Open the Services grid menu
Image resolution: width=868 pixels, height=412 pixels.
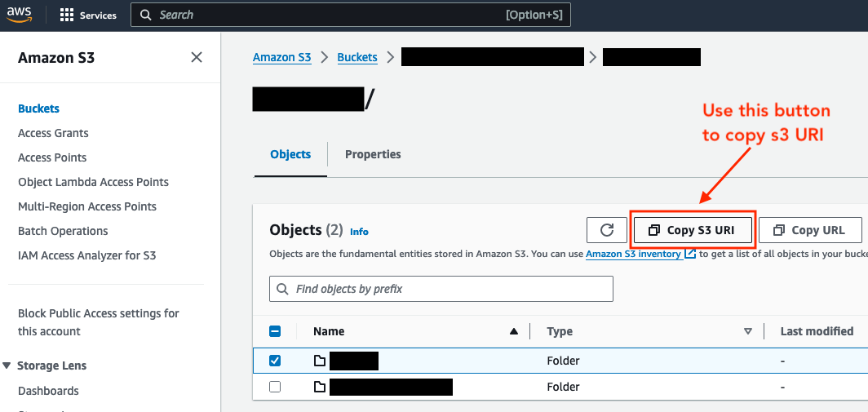pos(67,15)
